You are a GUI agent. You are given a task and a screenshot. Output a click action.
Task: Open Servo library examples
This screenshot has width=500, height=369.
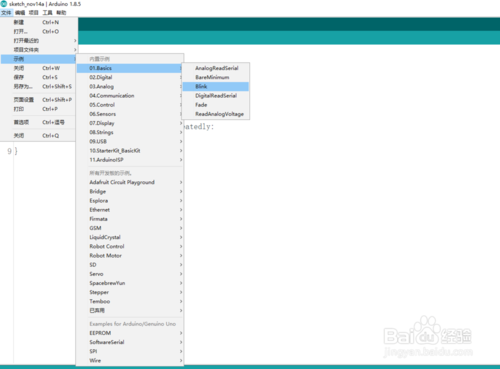tap(130, 274)
